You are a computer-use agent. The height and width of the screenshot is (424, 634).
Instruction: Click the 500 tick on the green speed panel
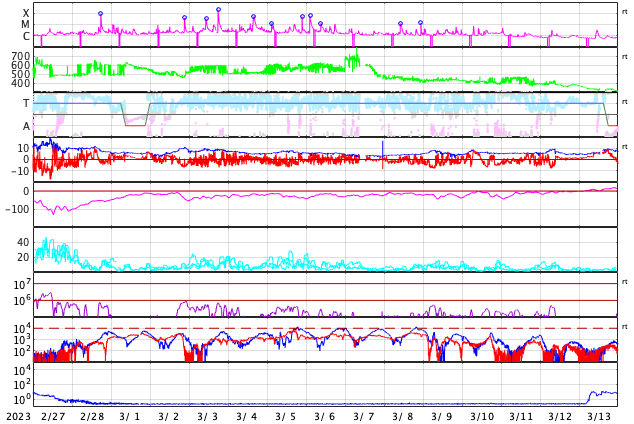coord(21,74)
